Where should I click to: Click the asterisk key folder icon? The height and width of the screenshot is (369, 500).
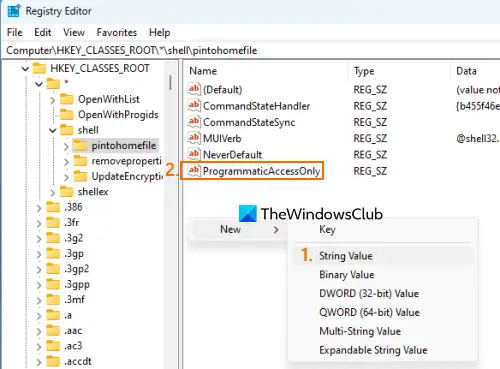click(x=53, y=84)
